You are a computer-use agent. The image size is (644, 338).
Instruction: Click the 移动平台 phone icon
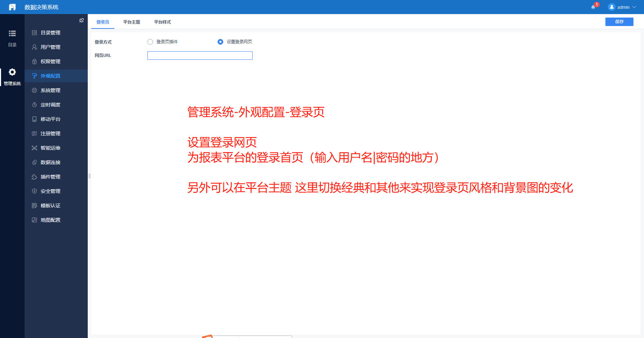[34, 119]
